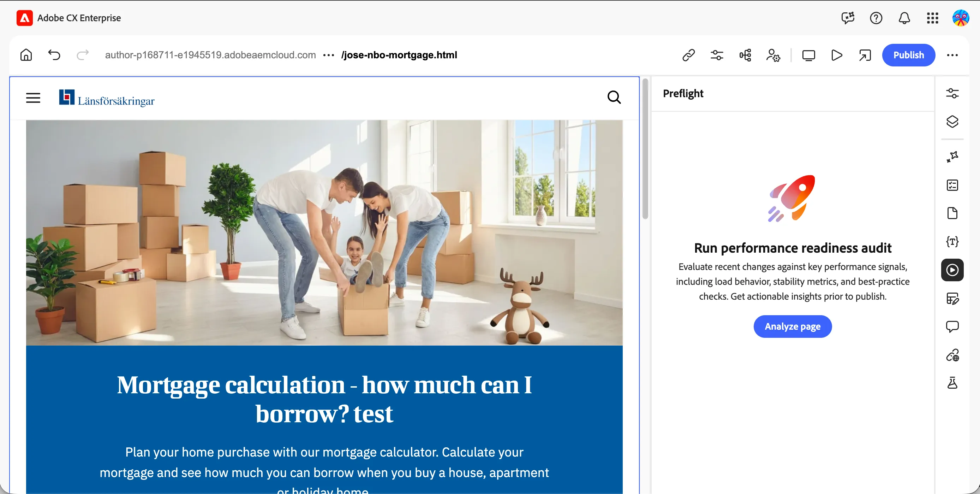The height and width of the screenshot is (494, 980).
Task: Open the experimentation flask icon
Action: (x=952, y=383)
